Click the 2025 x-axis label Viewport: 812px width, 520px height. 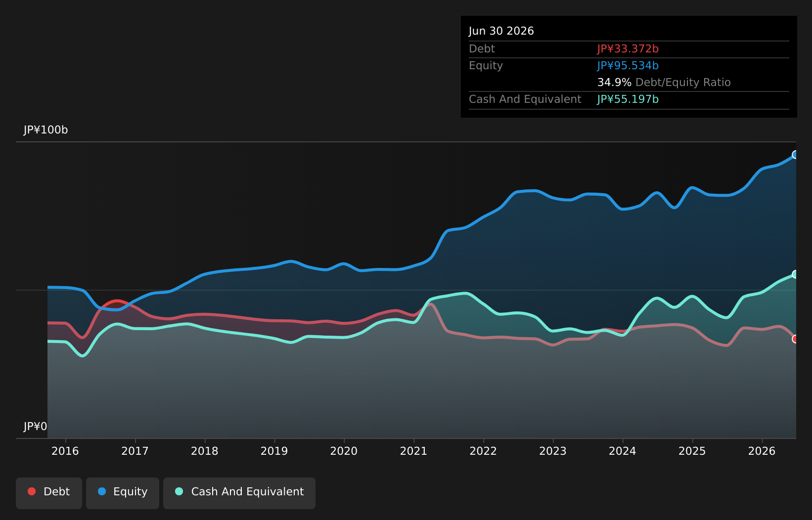click(692, 451)
